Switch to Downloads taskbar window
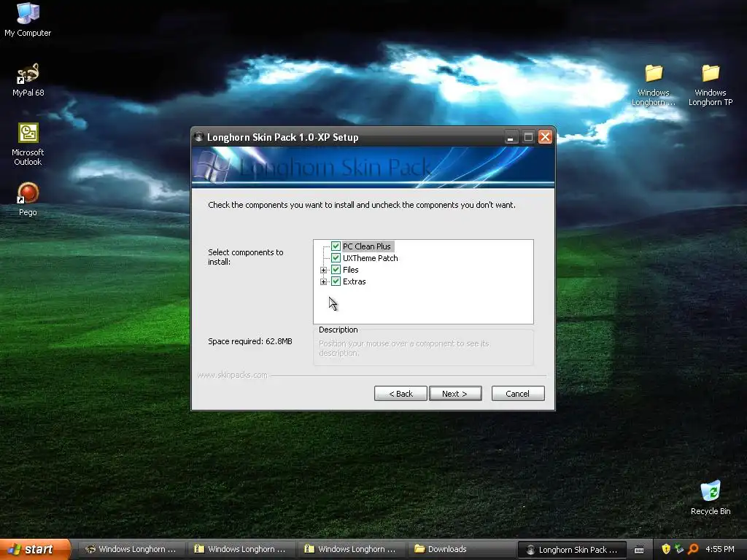747x560 pixels. [461, 549]
